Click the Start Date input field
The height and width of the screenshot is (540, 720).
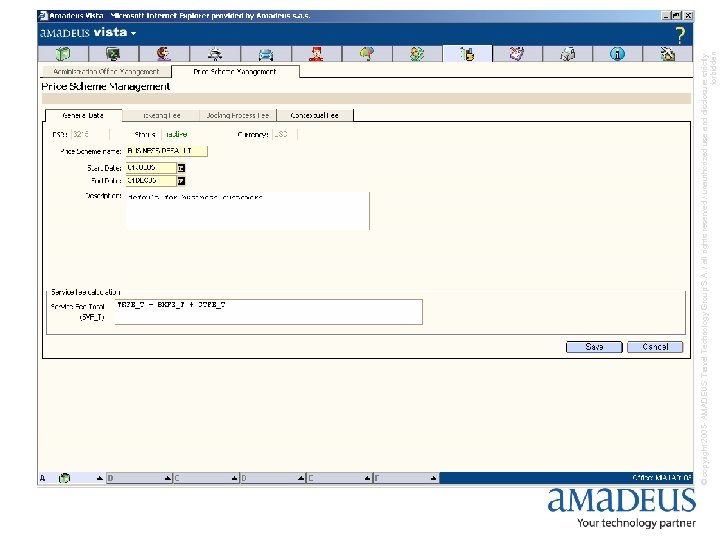point(151,168)
